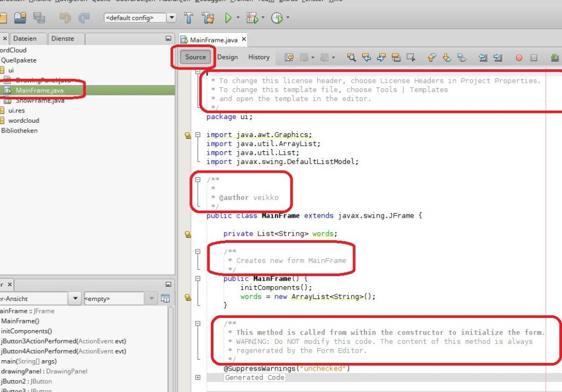Click the Save All icon

[39, 18]
